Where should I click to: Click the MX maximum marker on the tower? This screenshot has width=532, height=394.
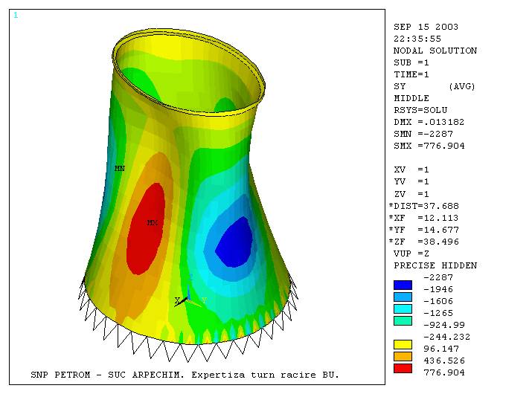click(x=152, y=222)
